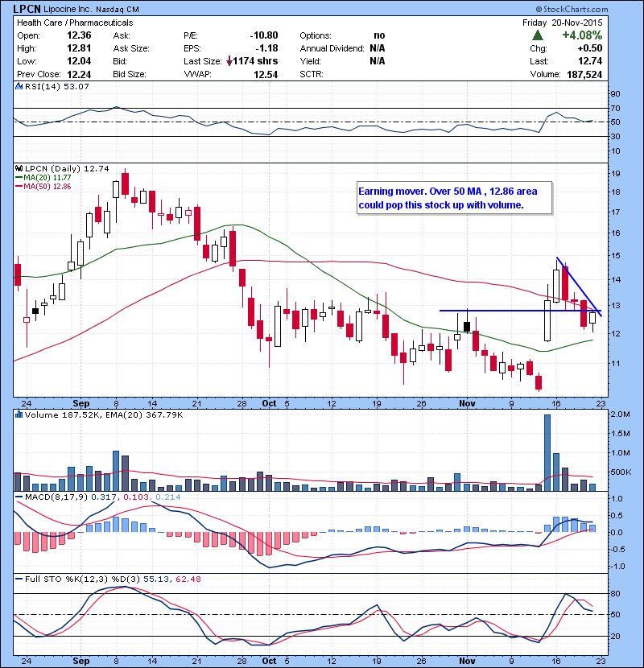
Task: Click the -1.0 label on MACD axis
Action: click(617, 566)
